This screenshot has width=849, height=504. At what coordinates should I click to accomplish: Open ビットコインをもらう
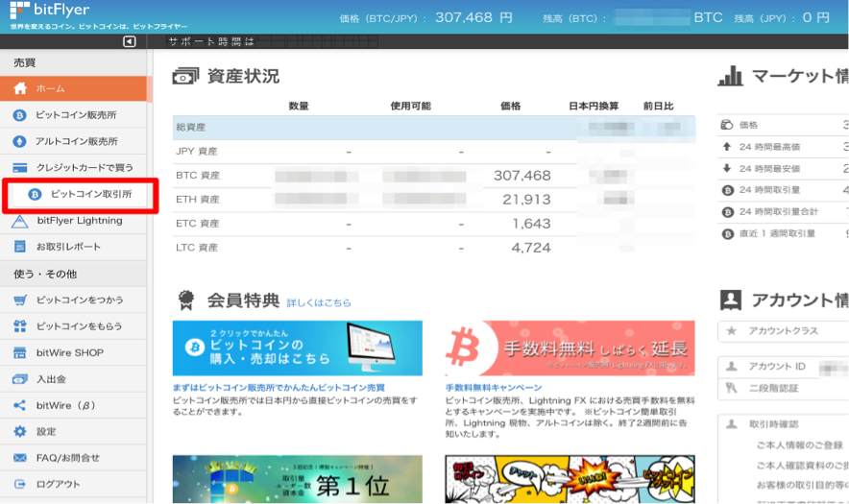click(x=73, y=325)
